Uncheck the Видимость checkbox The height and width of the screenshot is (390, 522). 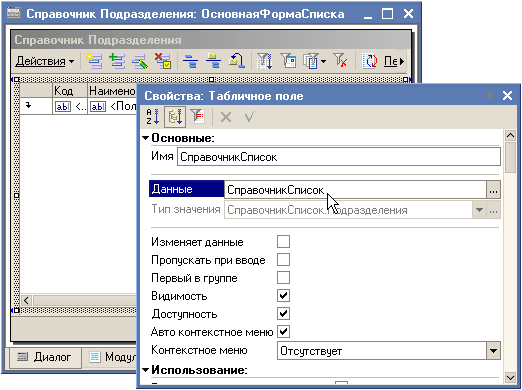click(283, 296)
